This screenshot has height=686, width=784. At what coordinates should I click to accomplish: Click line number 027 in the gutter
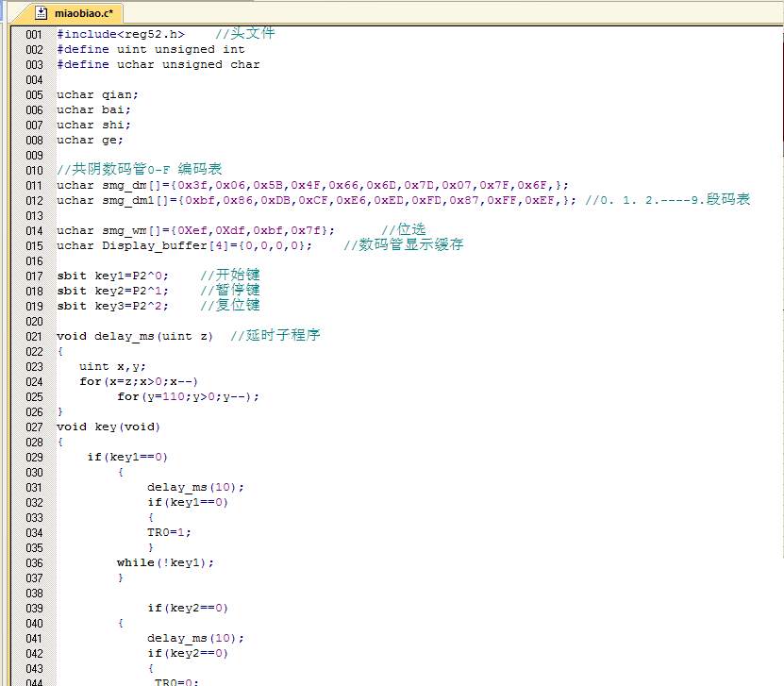(x=34, y=427)
